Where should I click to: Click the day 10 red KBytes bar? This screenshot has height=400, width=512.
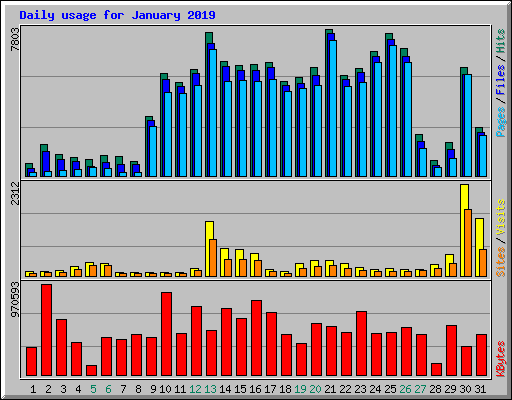[166, 334]
